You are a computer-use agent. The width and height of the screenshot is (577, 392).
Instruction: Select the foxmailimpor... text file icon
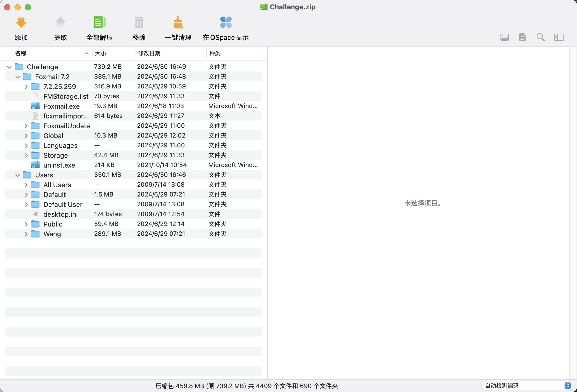click(35, 116)
